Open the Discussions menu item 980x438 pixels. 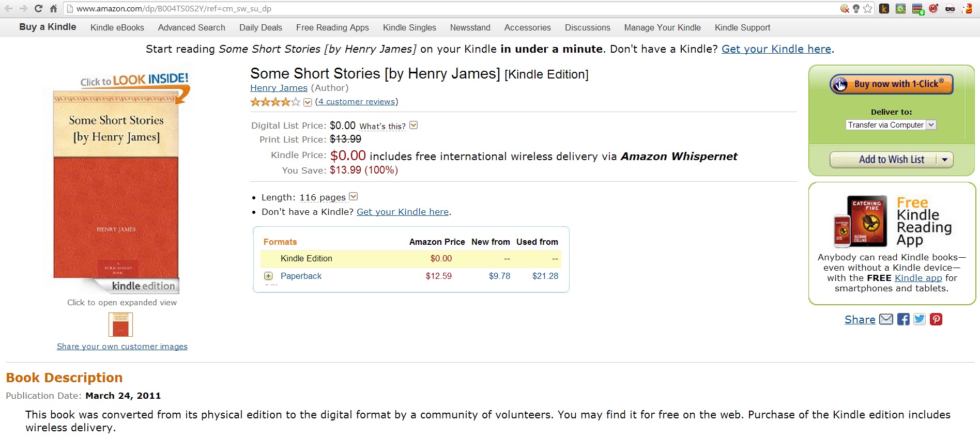pos(588,27)
